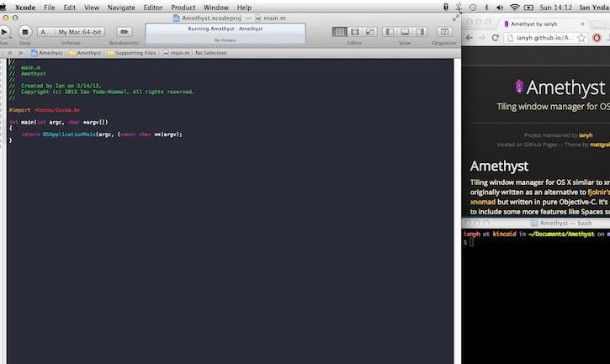Click the terminal prompt cursor
Viewport: 610px width, 364px height.
(471, 242)
